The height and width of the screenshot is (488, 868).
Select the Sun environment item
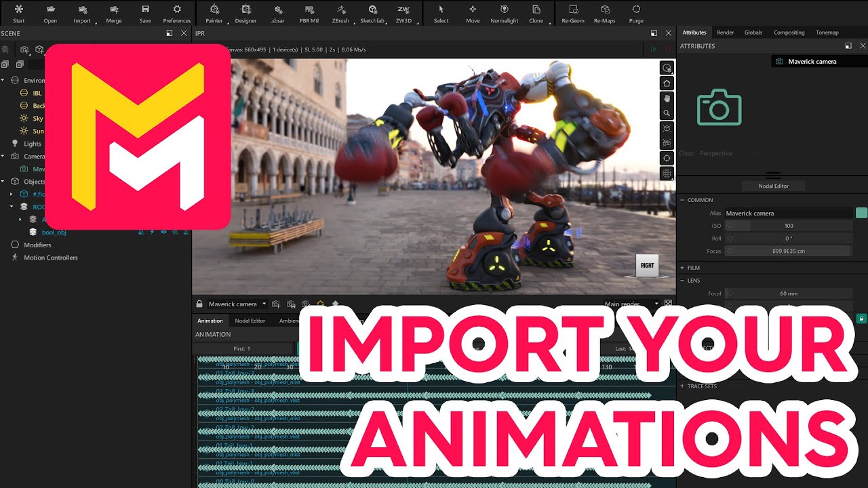click(x=39, y=131)
